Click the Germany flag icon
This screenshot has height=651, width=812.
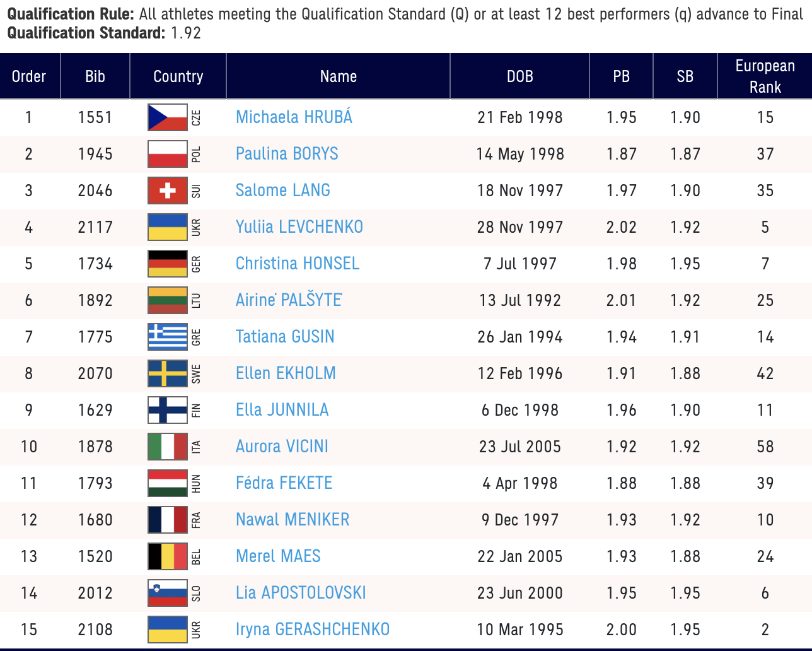(x=168, y=264)
